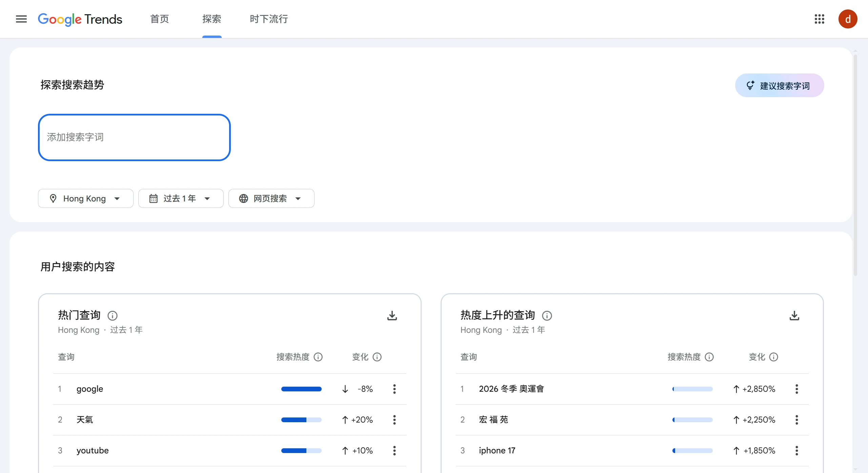Open more options for 2026 冬季 奥運會
Viewport: 868px width, 473px height.
796,389
